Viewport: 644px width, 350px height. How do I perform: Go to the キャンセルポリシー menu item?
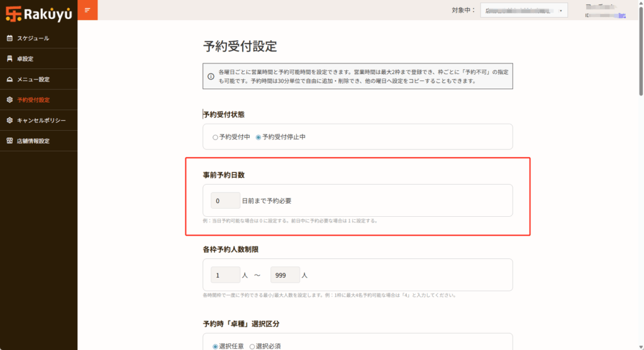click(41, 120)
